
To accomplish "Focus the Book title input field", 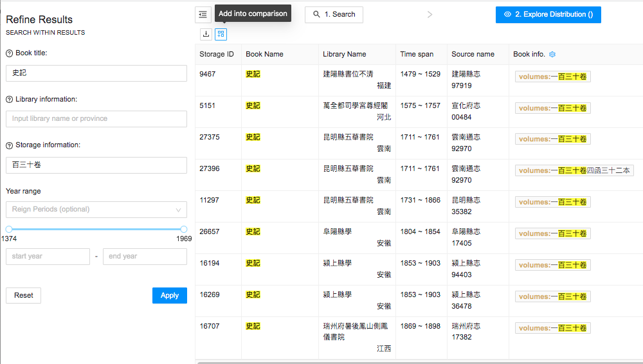I will (x=96, y=73).
